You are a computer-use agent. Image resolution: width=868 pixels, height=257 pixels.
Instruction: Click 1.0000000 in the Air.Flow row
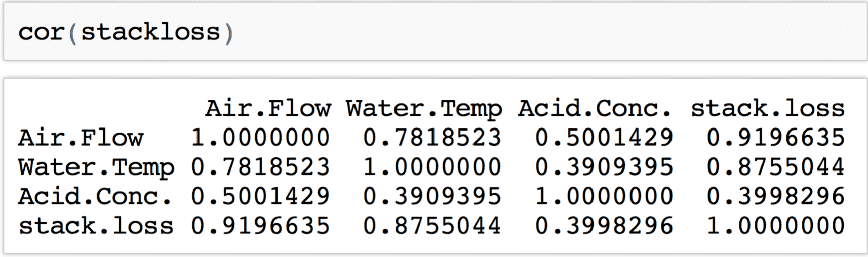[260, 138]
